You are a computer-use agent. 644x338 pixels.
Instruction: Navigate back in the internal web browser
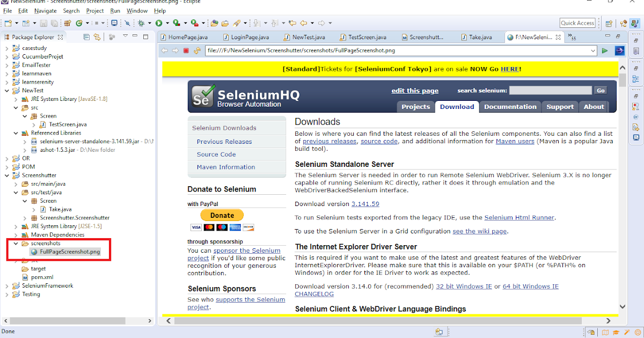click(165, 50)
